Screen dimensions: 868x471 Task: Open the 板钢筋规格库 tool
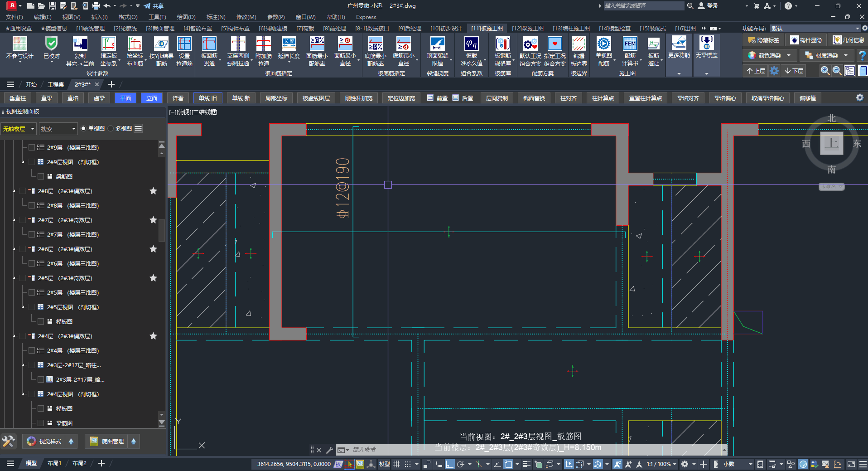click(x=503, y=44)
